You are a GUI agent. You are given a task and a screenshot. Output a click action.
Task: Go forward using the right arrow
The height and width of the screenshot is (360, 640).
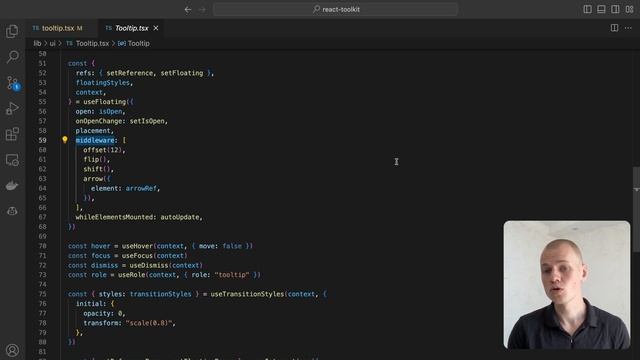coord(202,9)
